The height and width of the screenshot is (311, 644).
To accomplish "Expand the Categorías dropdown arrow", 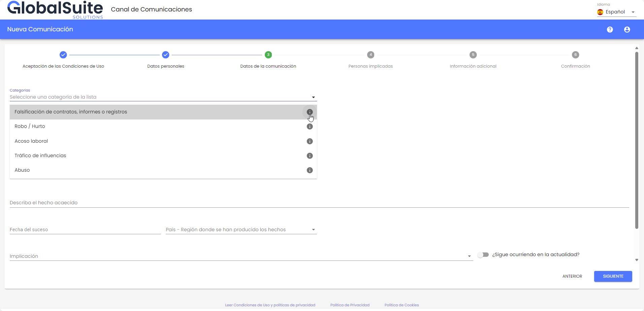I will coord(313,97).
